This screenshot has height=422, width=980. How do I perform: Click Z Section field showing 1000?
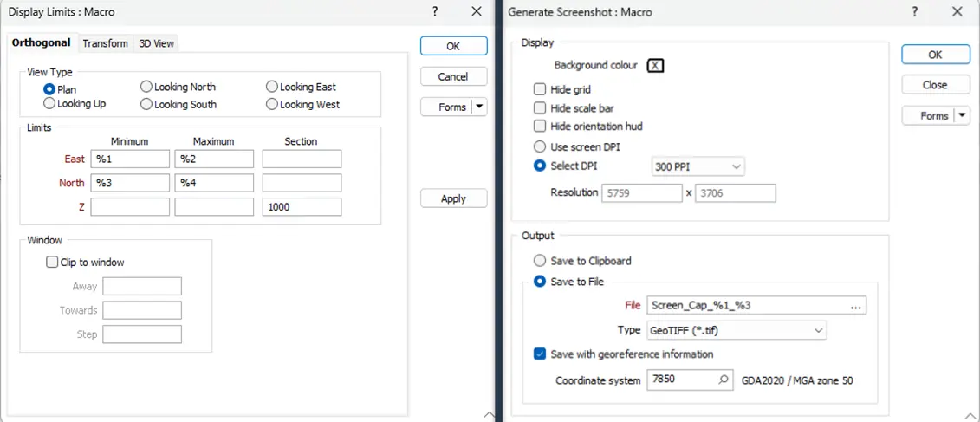pyautogui.click(x=302, y=207)
